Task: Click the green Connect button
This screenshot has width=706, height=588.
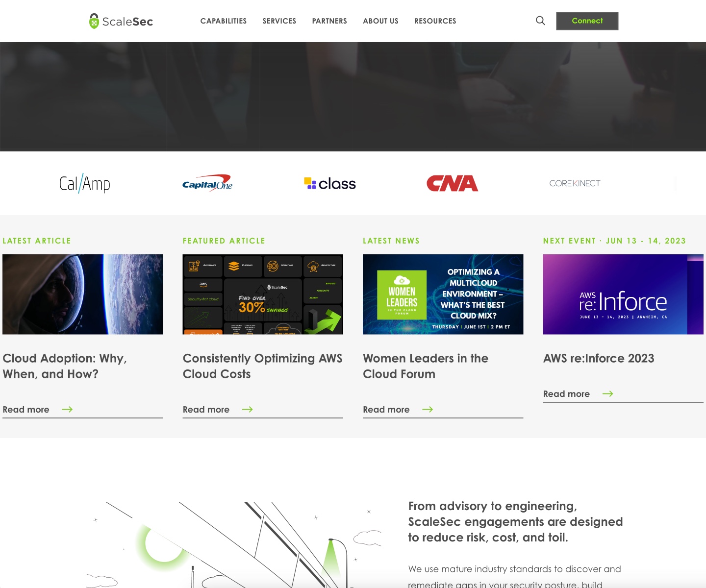Action: coord(587,21)
